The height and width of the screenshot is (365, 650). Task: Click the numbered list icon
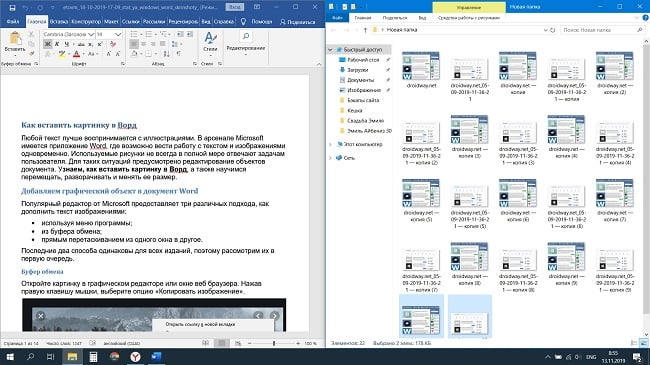(x=150, y=34)
